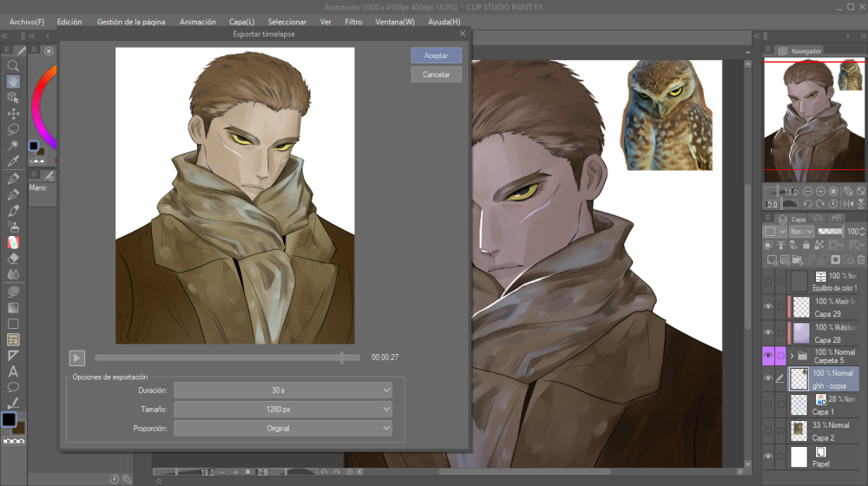The height and width of the screenshot is (486, 868).
Task: Flip canvas horizontally in Navegador
Action: tap(848, 204)
